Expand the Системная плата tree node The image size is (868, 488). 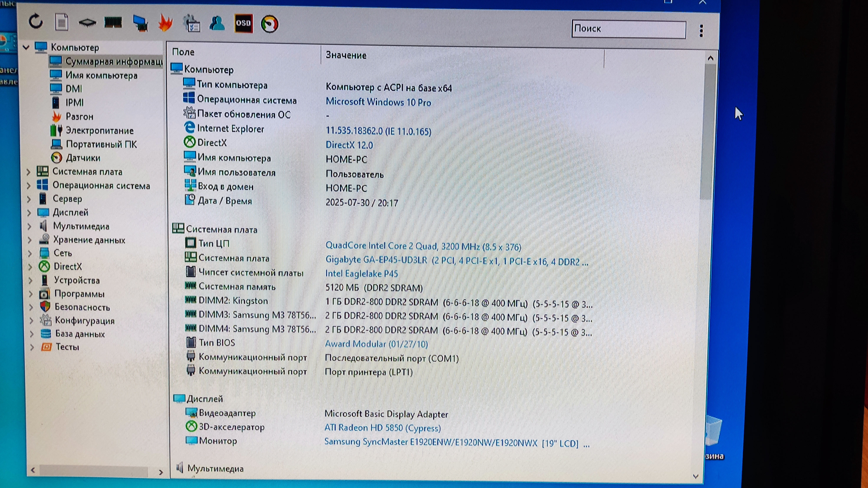pyautogui.click(x=29, y=172)
